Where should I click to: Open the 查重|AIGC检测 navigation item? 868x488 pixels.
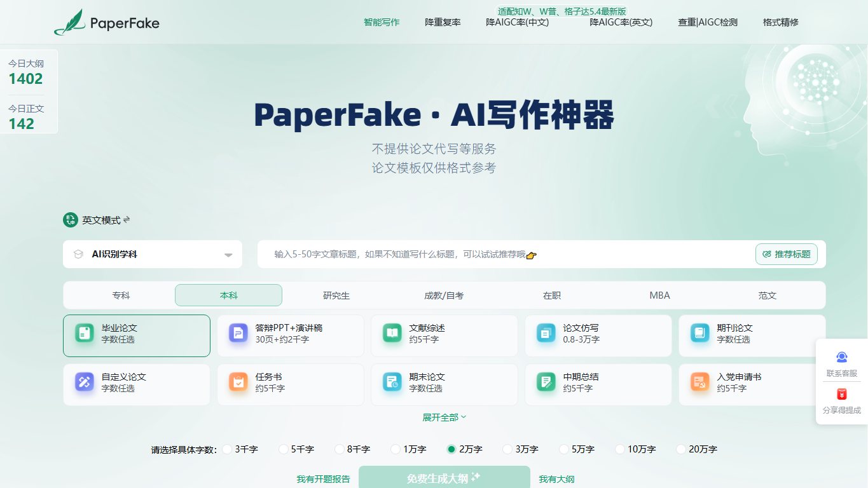[x=708, y=22]
